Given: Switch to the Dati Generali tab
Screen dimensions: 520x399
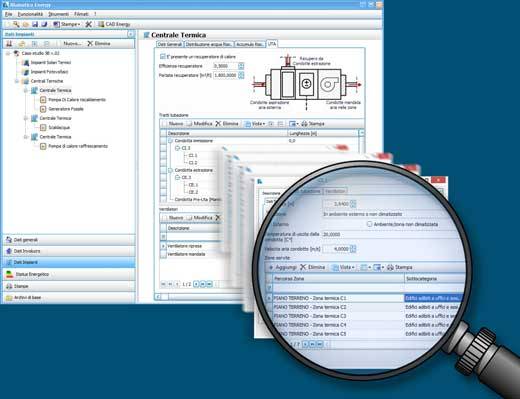Looking at the screenshot, I should [x=170, y=44].
